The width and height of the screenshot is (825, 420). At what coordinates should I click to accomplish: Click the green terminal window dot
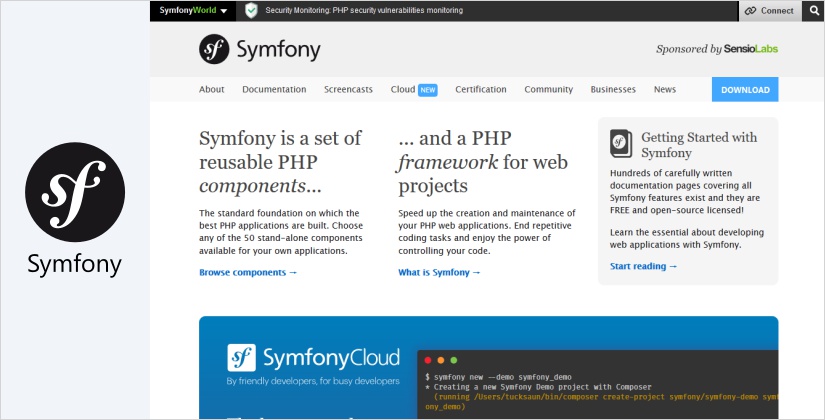(453, 359)
